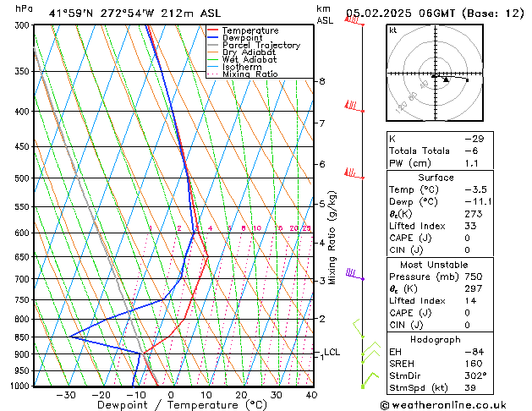Click the purple wind barb at 700 hPa
Image resolution: width=532 pixels, height=411 pixels.
click(x=355, y=274)
